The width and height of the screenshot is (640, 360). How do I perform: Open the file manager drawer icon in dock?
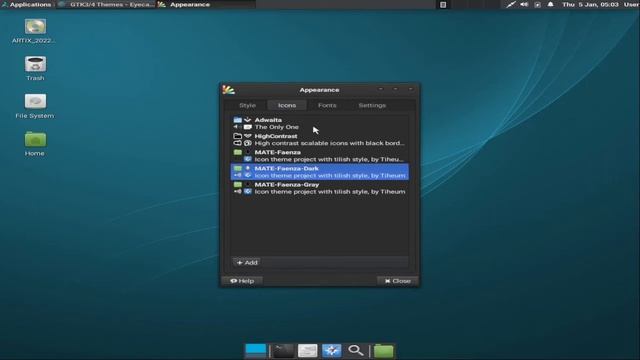[307, 350]
